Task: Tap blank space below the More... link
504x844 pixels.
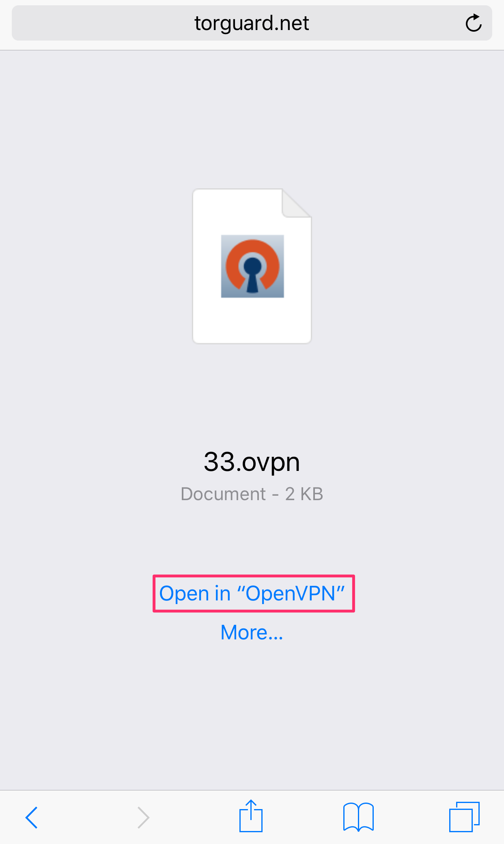Action: (x=252, y=714)
